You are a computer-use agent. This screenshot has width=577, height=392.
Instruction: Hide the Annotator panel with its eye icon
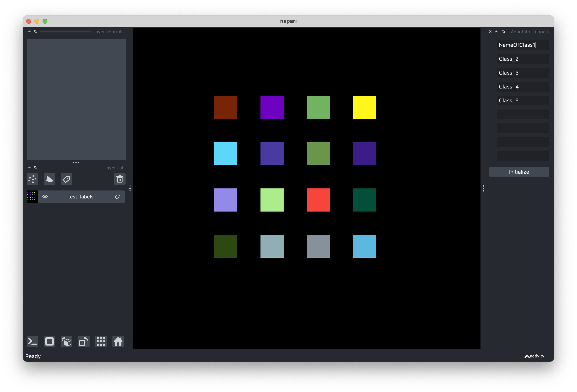tap(497, 32)
